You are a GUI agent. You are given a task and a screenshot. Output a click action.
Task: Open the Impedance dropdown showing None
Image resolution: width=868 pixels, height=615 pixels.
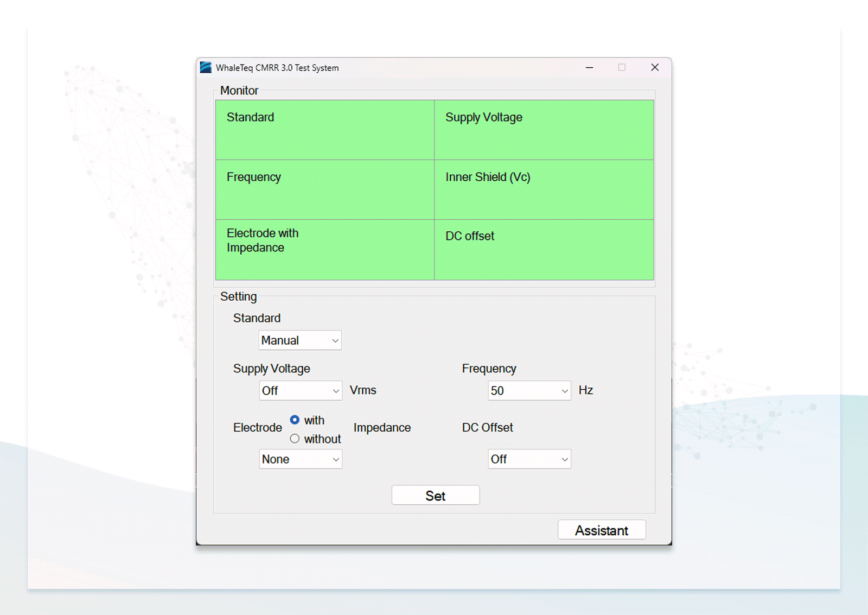pyautogui.click(x=301, y=459)
